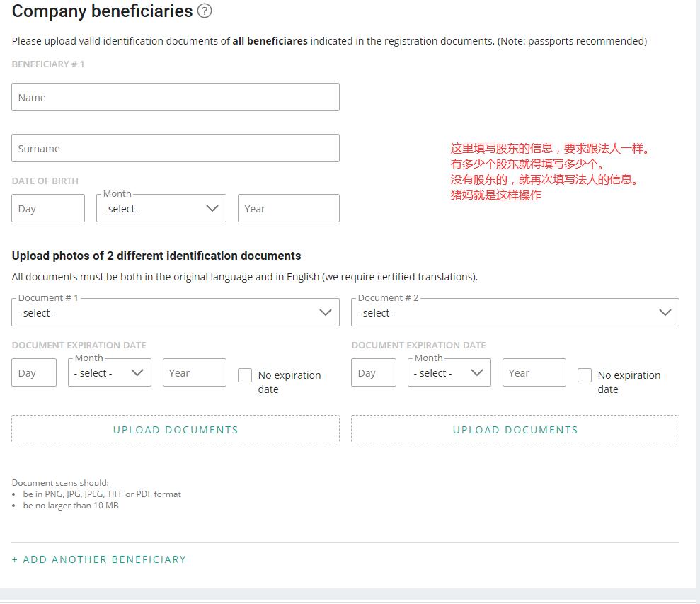Enable No expiration date for Document #1
The height and width of the screenshot is (604, 700).
[244, 374]
